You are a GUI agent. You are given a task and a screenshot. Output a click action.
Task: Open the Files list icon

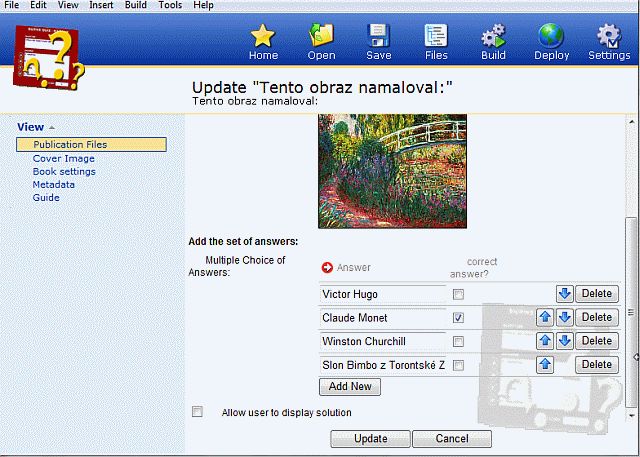point(436,35)
